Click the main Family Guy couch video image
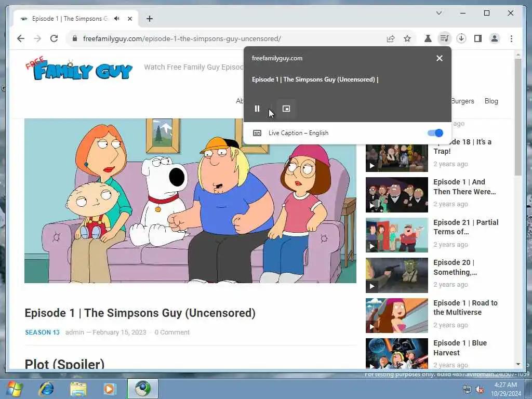 (190, 201)
